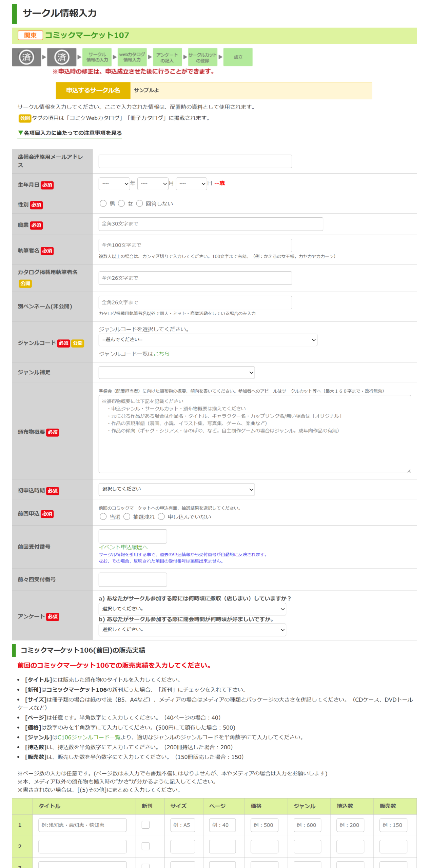430x868 pixels.
Task: Click the 執筆者名 input field
Action: (195, 245)
